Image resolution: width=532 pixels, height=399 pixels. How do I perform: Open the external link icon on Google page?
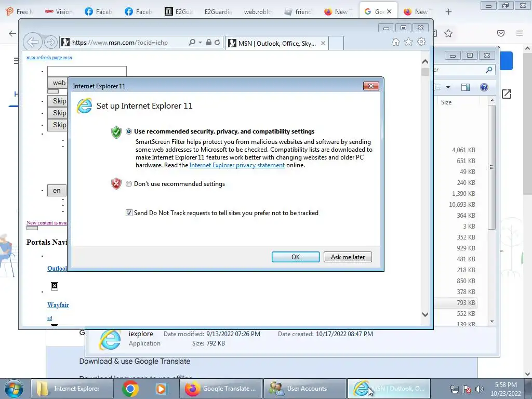coord(506,94)
